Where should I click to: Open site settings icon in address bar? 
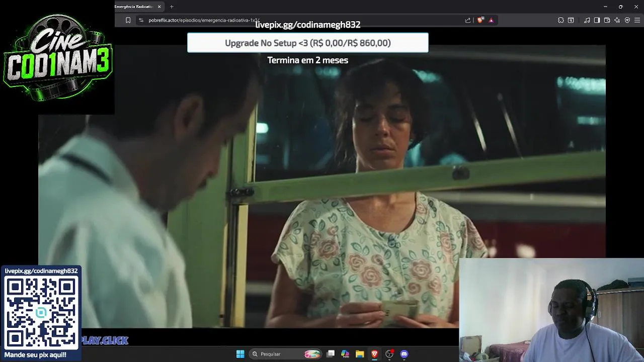(x=141, y=20)
